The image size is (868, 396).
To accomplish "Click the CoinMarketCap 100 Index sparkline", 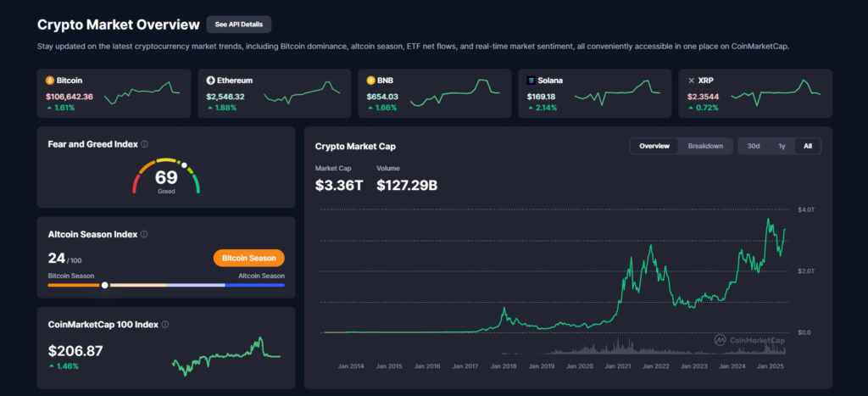I will [225, 356].
